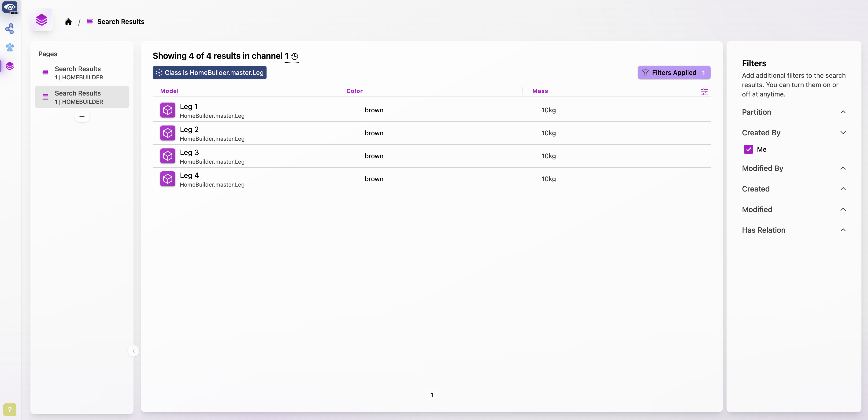
Task: Expand the Partition filter section
Action: 794,112
